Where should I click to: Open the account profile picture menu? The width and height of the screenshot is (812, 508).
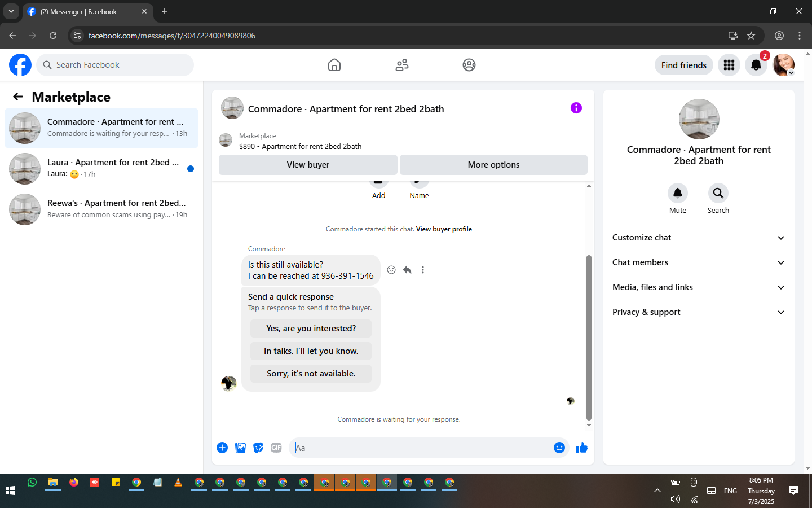point(784,65)
